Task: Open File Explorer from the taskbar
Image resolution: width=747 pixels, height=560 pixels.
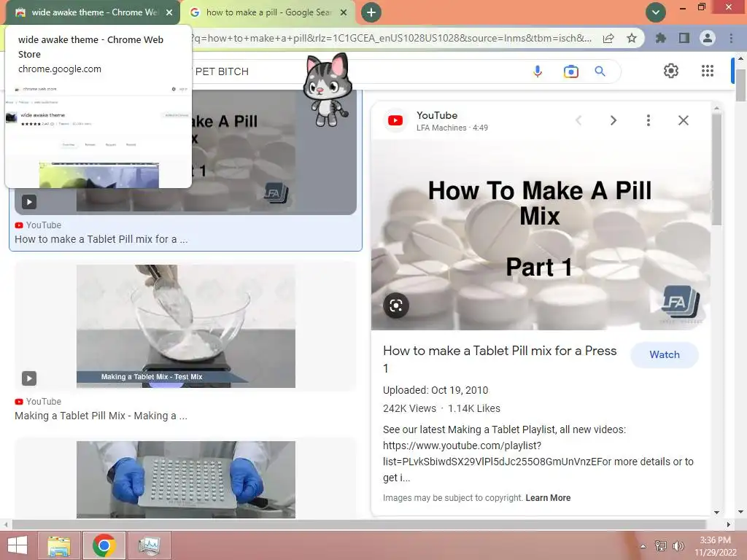Action: point(60,545)
